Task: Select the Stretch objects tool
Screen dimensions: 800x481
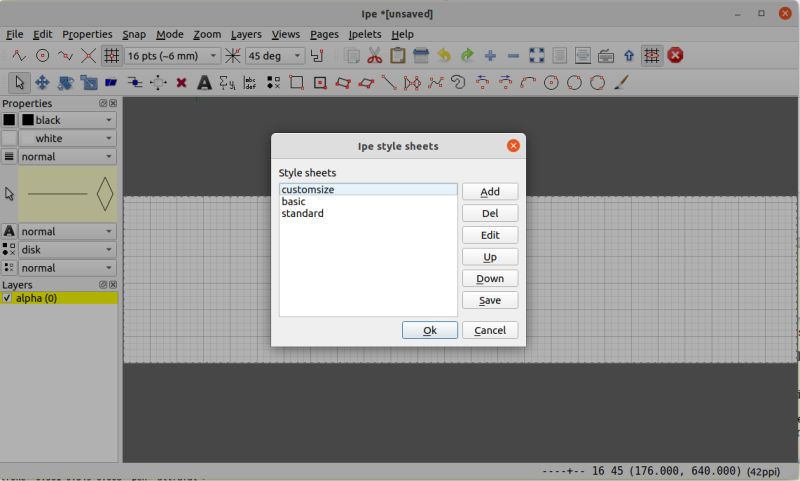Action: (x=88, y=83)
